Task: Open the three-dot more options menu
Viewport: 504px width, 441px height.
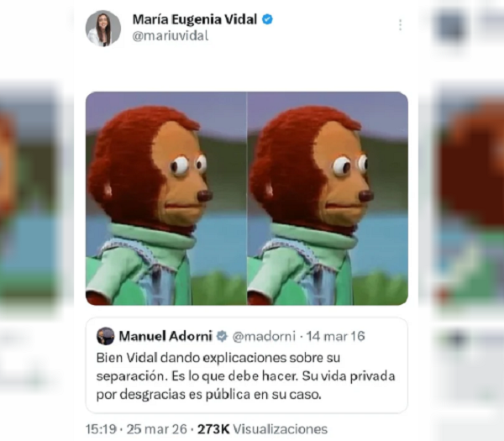Action: click(400, 24)
